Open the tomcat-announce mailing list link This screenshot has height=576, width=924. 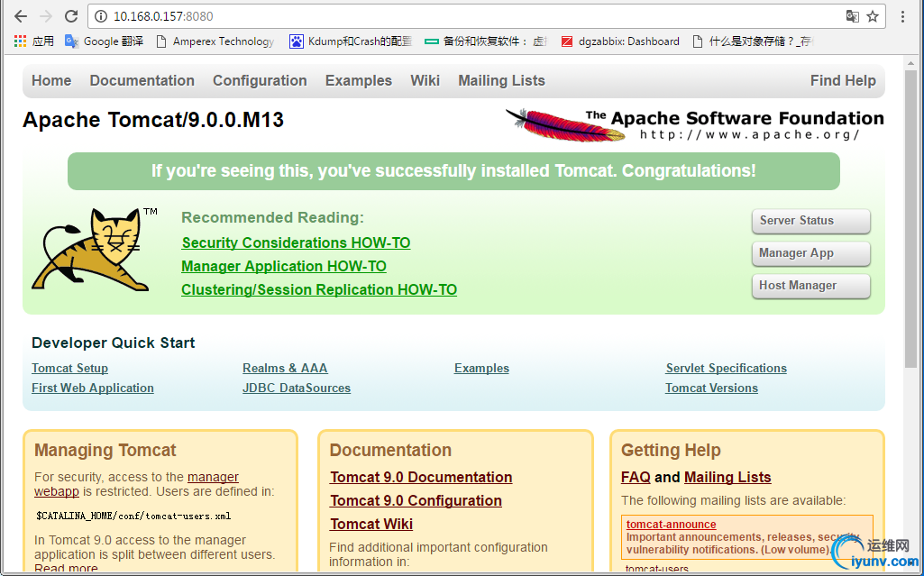click(x=672, y=525)
